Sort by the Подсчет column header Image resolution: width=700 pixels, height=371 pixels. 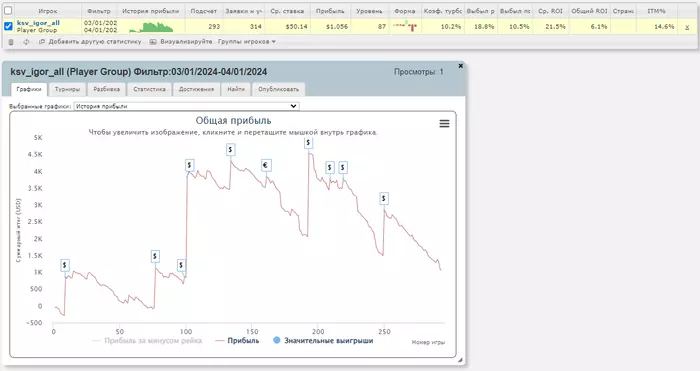(x=204, y=11)
